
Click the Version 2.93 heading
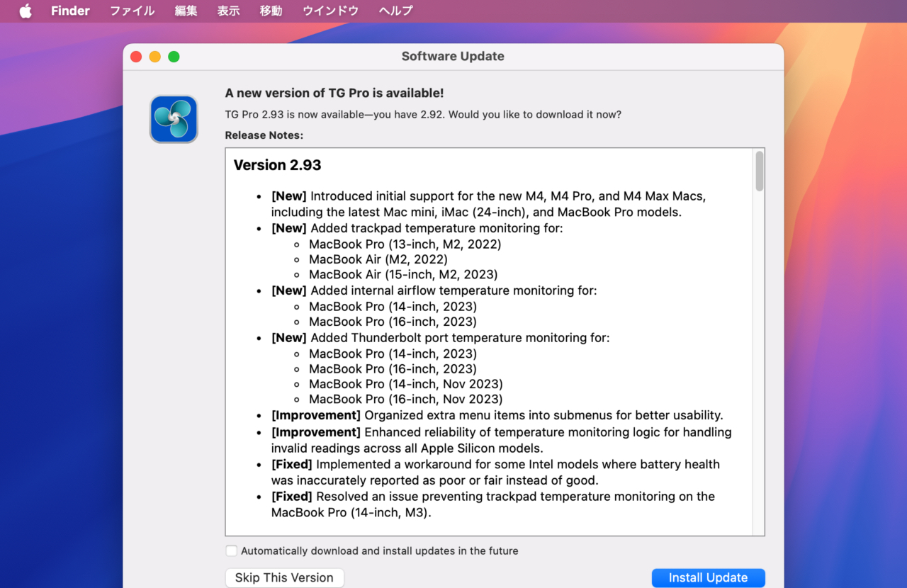277,165
